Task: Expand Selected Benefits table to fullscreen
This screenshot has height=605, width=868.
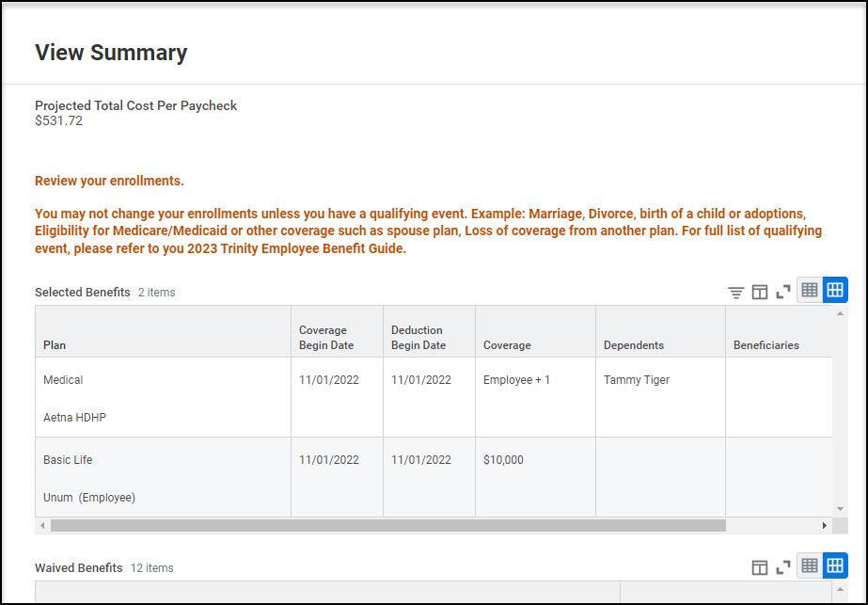Action: pos(782,292)
